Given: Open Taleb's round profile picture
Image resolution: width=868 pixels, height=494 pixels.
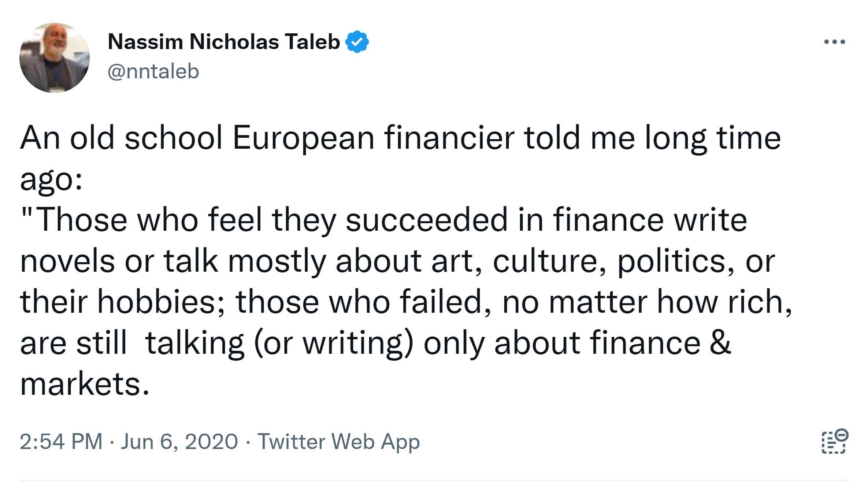Looking at the screenshot, I should 55,58.
